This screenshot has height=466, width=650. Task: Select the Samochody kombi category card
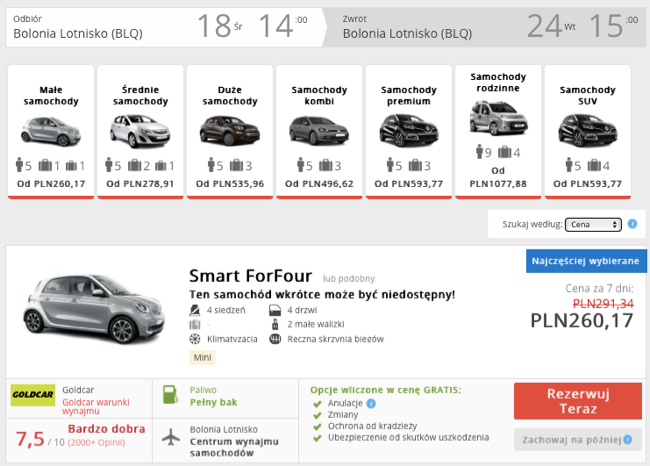[319, 132]
